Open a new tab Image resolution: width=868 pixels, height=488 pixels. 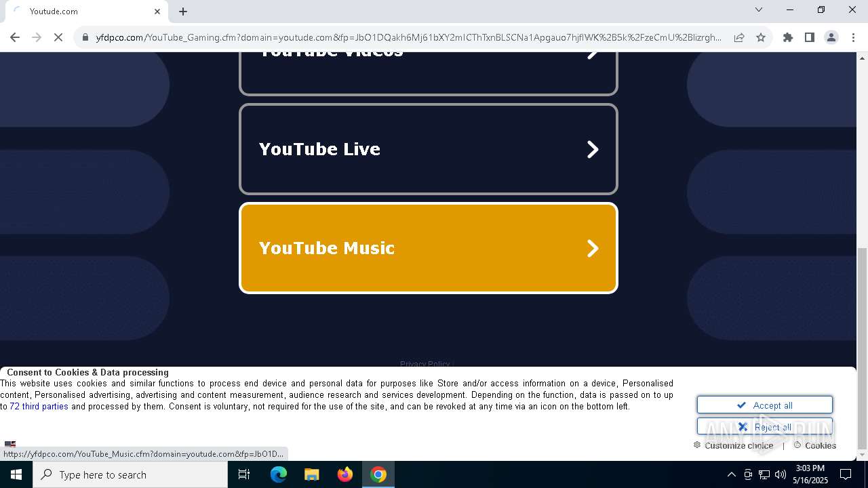tap(183, 12)
